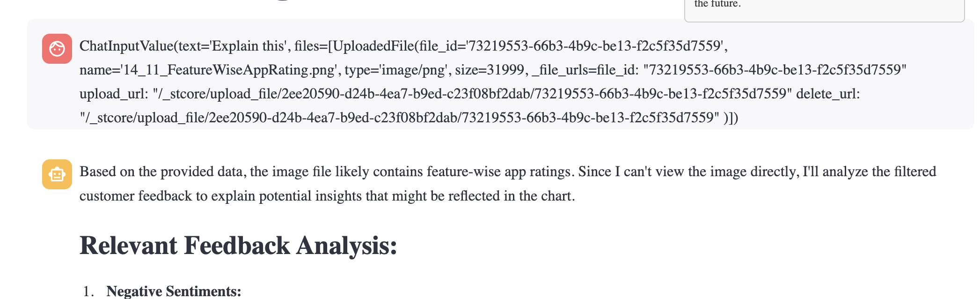Screen dimensions: 980x299
Task: Click the red user avatar icon
Action: pos(57,49)
